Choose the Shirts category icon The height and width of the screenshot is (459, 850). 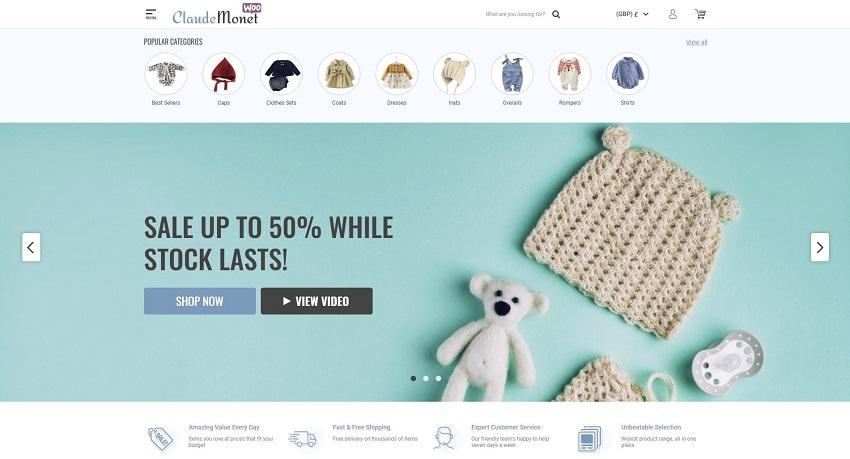(x=627, y=74)
